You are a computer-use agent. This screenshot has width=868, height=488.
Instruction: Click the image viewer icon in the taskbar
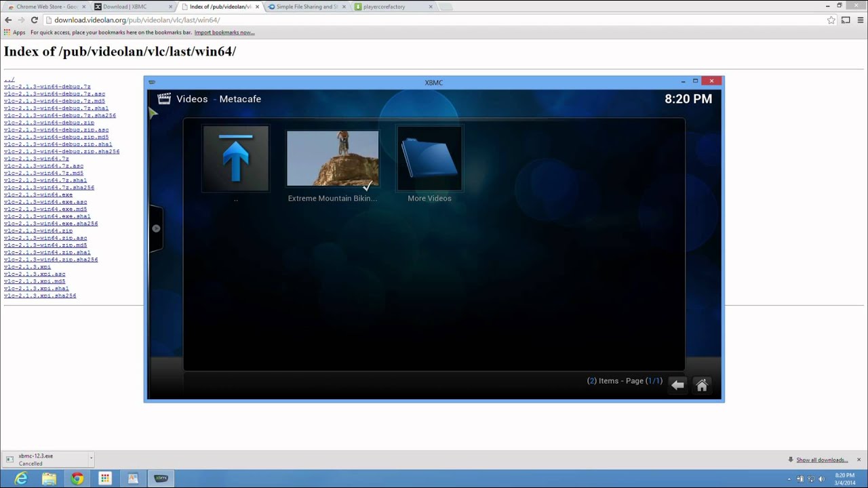[x=133, y=479]
